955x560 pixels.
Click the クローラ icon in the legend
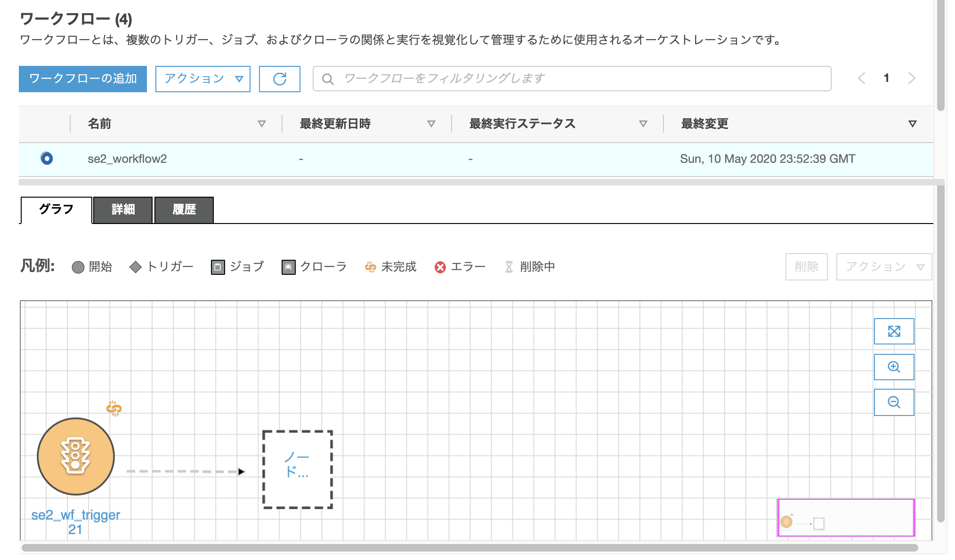(288, 266)
